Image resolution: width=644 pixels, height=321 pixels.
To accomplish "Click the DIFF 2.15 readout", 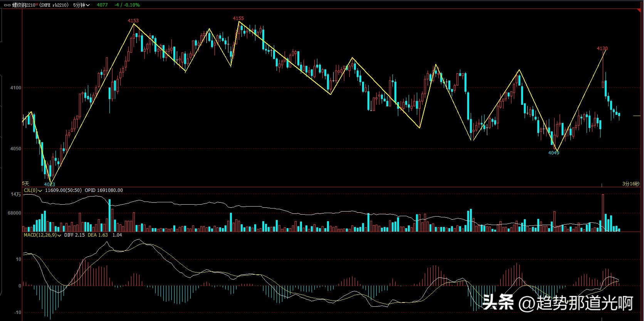I will click(74, 235).
